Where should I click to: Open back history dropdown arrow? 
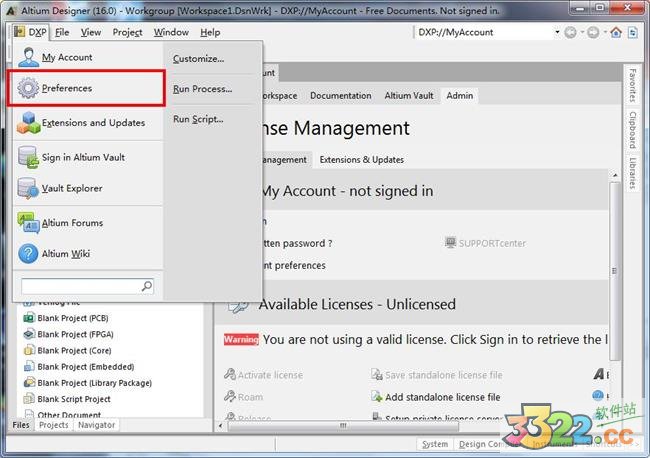coord(582,32)
